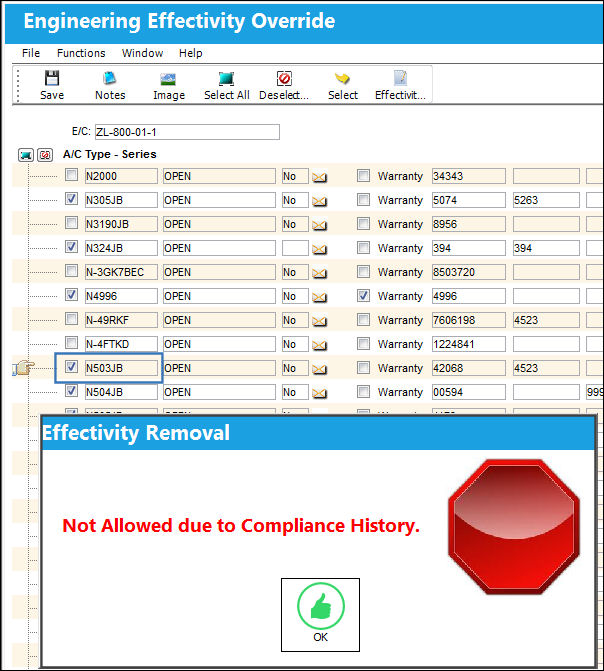Open the envelope icon in N-3GK7BEC row
Screen dimensions: 604x671
319,273
